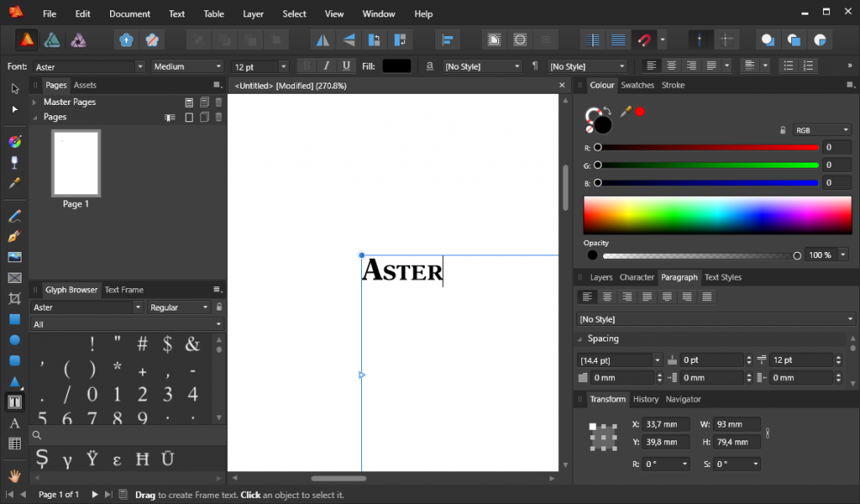This screenshot has height=504, width=860.
Task: Switch to the Swatches tab
Action: click(637, 85)
